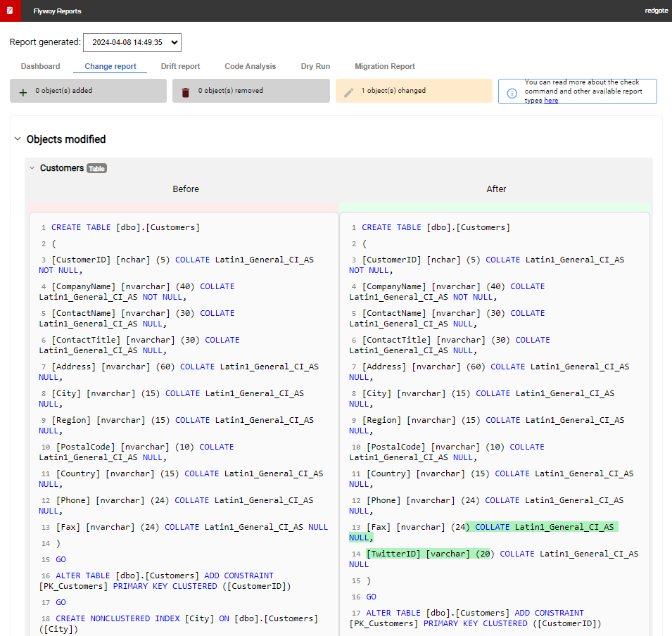Click the [Fax] line in Before pane

click(x=192, y=527)
